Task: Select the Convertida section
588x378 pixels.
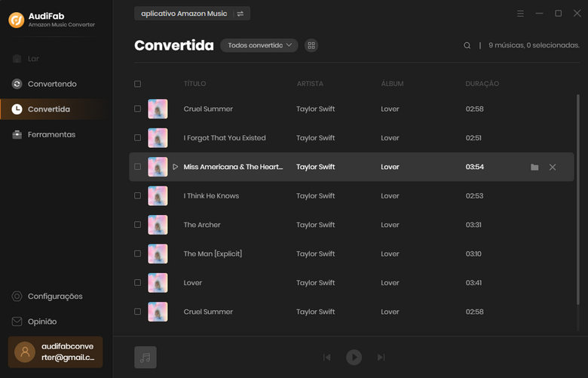Action: coord(57,109)
